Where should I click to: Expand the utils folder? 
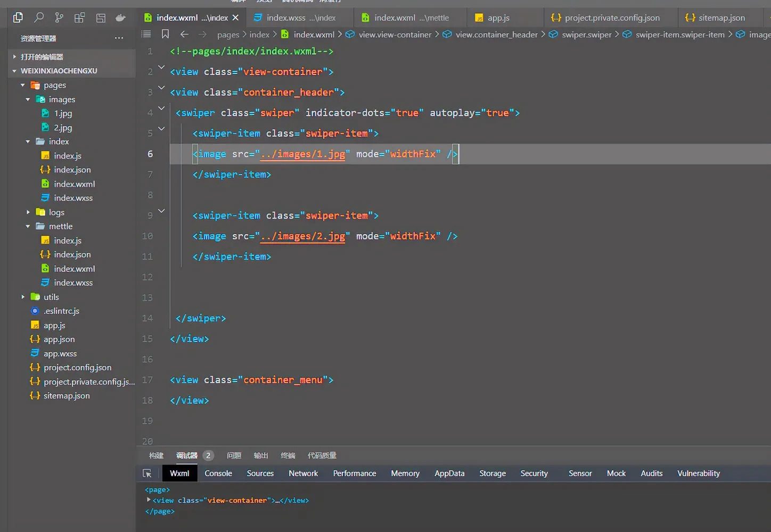point(23,297)
